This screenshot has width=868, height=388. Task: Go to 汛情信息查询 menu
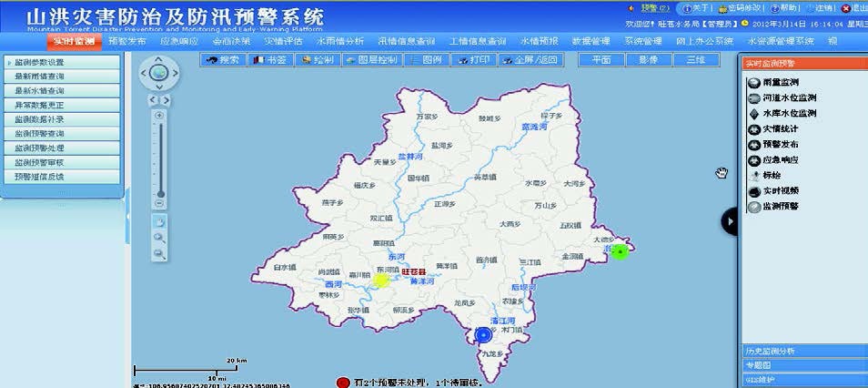(x=407, y=42)
